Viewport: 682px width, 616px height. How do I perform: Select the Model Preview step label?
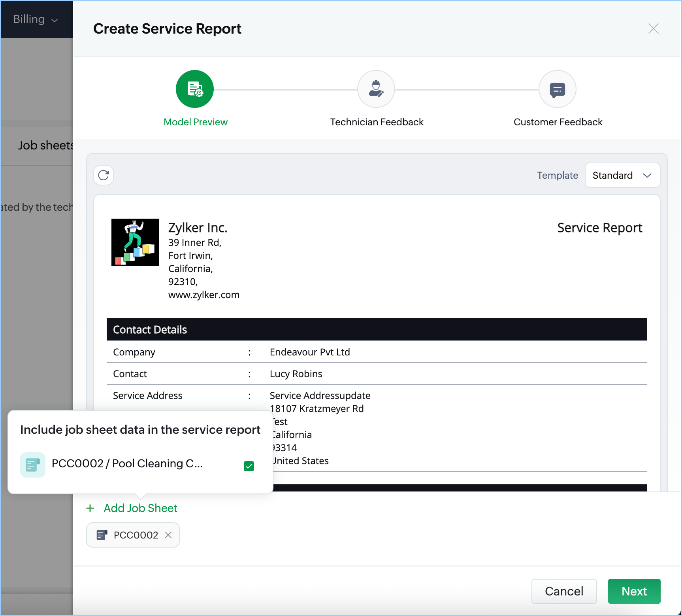pyautogui.click(x=196, y=122)
